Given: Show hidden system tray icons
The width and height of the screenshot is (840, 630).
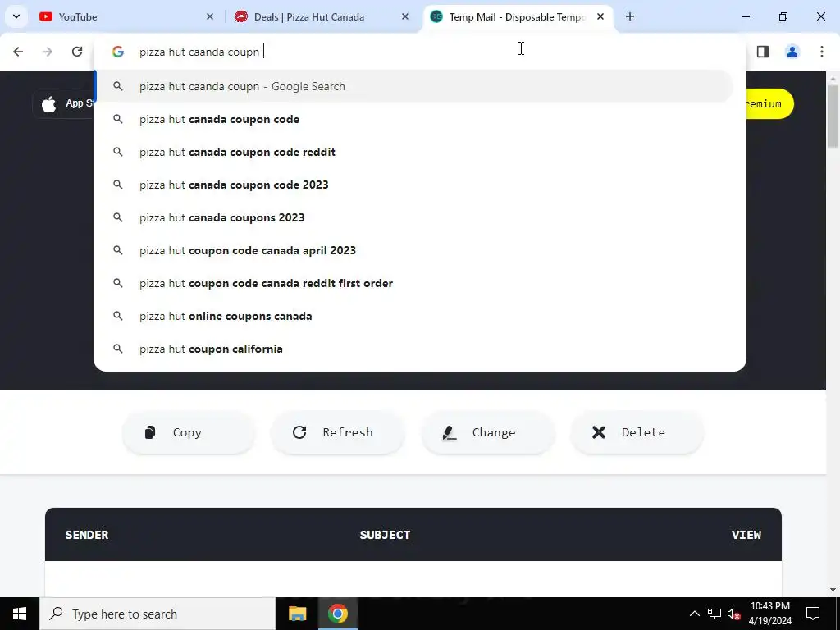Looking at the screenshot, I should point(694,614).
